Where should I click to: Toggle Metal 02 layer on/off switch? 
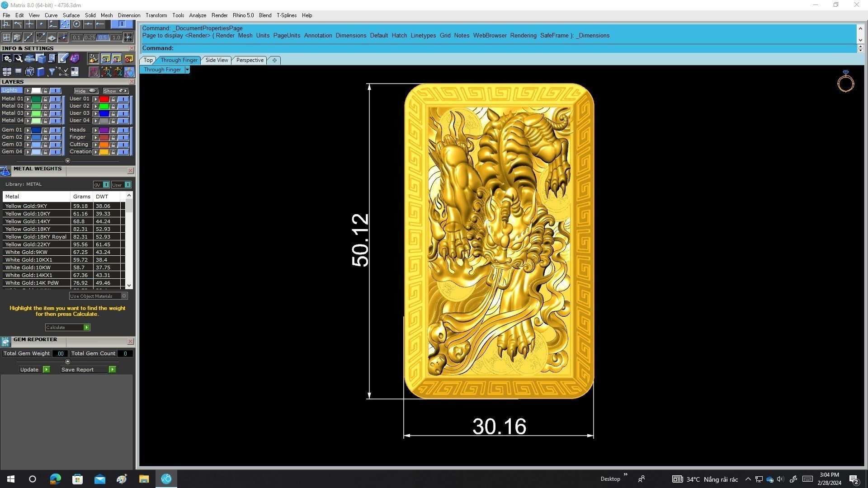[x=56, y=106]
